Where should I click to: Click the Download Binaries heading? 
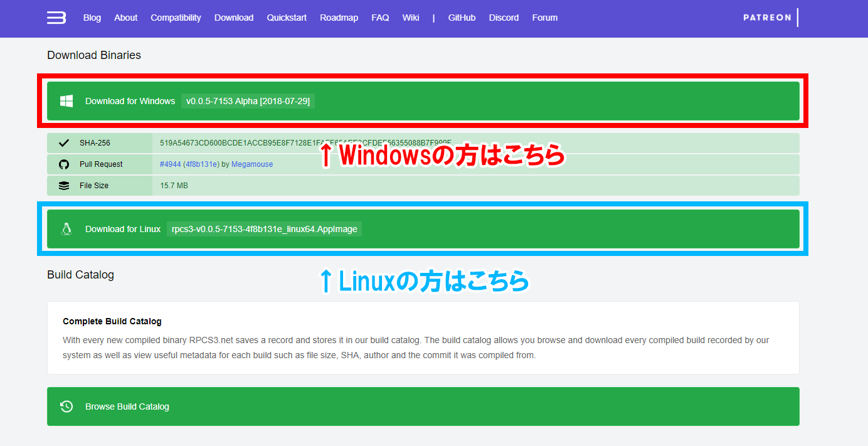point(94,55)
